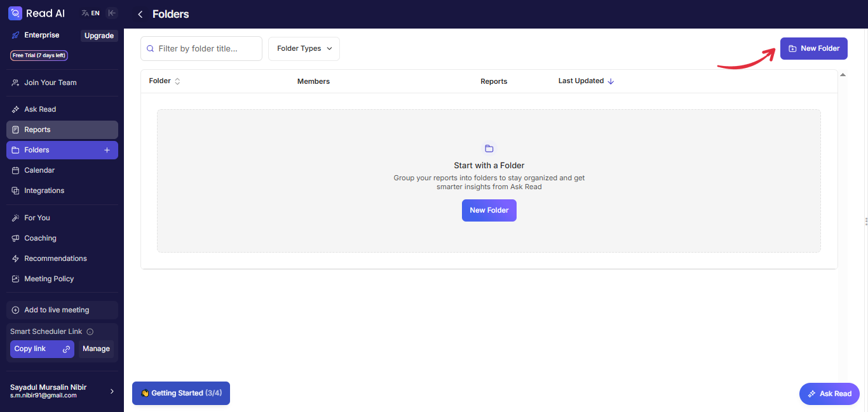Open the Folder Types dropdown
Image resolution: width=868 pixels, height=412 pixels.
tap(304, 49)
